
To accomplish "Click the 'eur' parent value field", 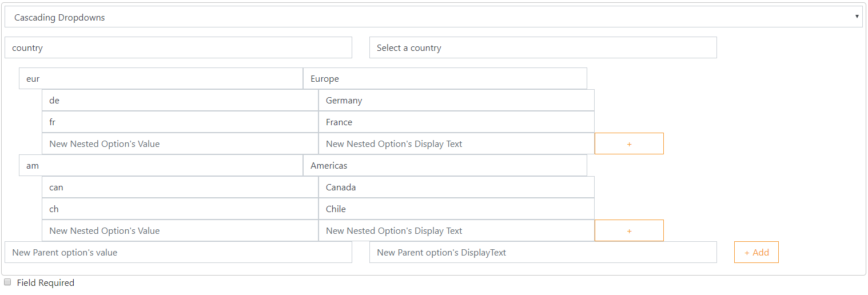I will point(161,78).
